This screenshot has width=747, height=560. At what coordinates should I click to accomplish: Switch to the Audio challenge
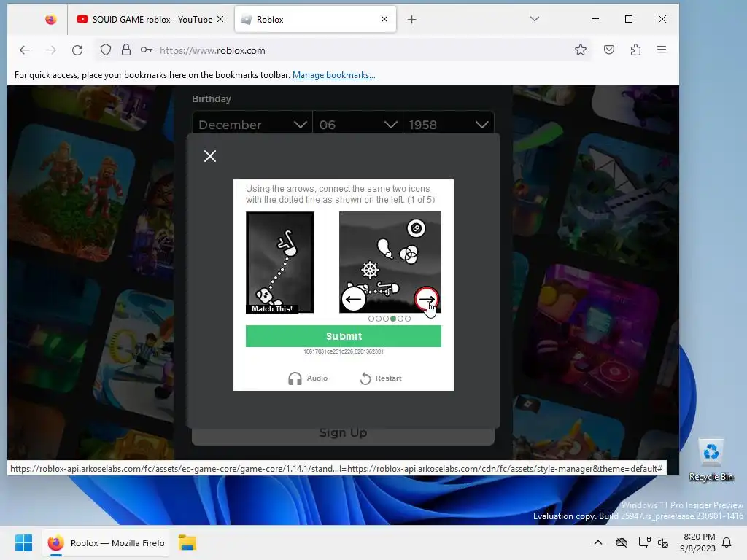(308, 378)
